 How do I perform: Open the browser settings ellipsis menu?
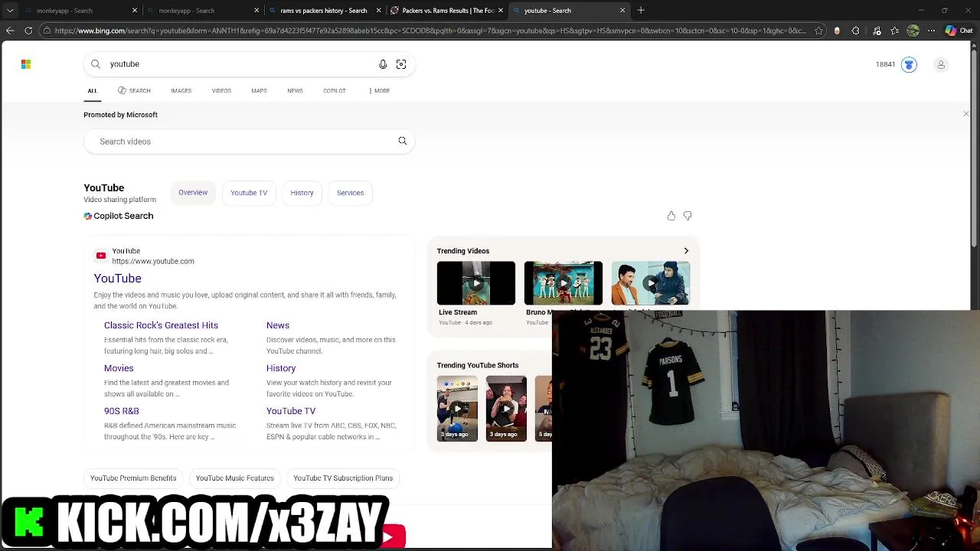pos(931,31)
